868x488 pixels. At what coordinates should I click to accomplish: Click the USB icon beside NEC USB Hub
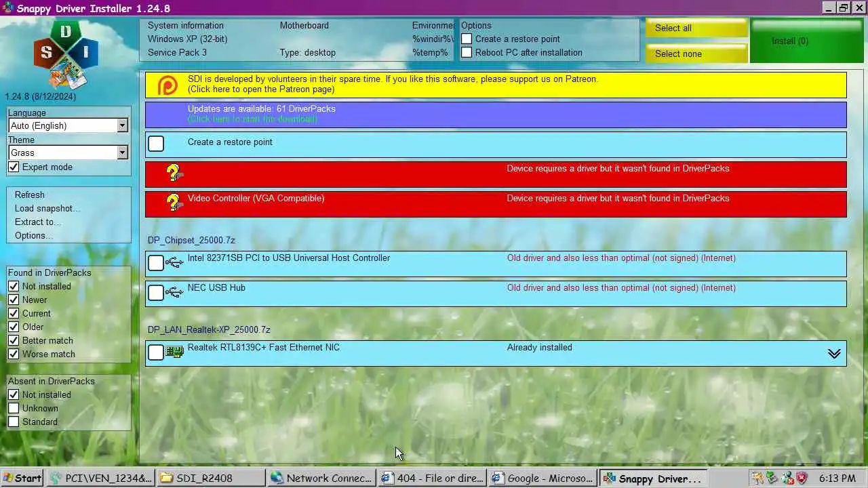[174, 292]
